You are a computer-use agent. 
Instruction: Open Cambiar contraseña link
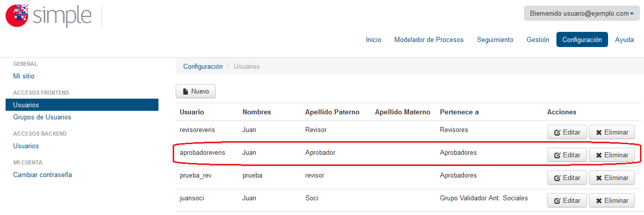pos(43,175)
